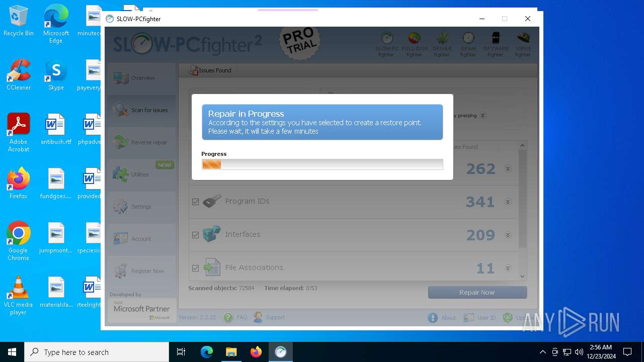This screenshot has width=644, height=362.
Task: Click the volume tray icon
Action: pos(579,352)
